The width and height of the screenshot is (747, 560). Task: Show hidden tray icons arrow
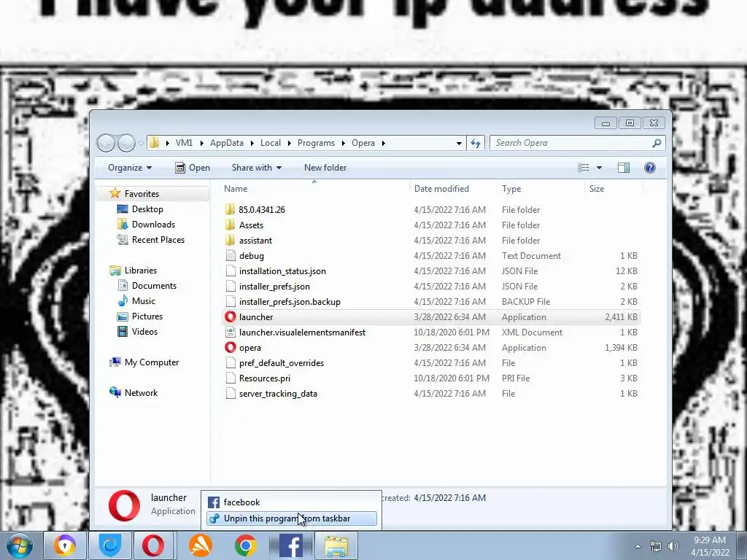pos(638,546)
